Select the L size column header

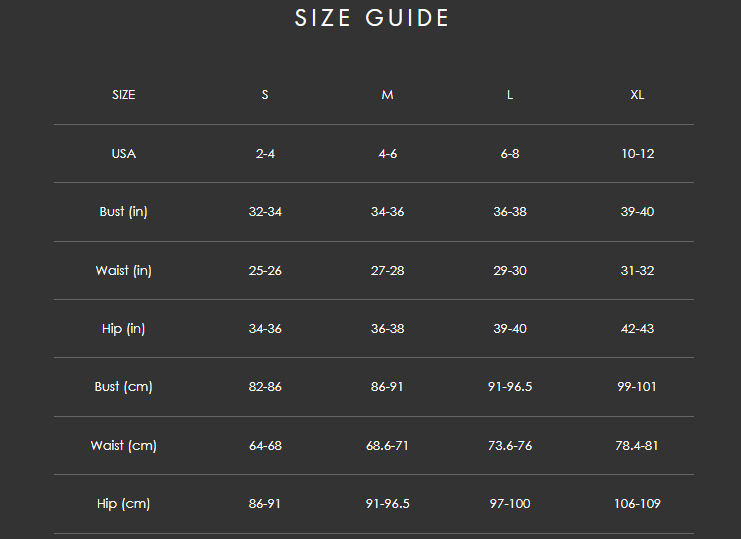[510, 95]
